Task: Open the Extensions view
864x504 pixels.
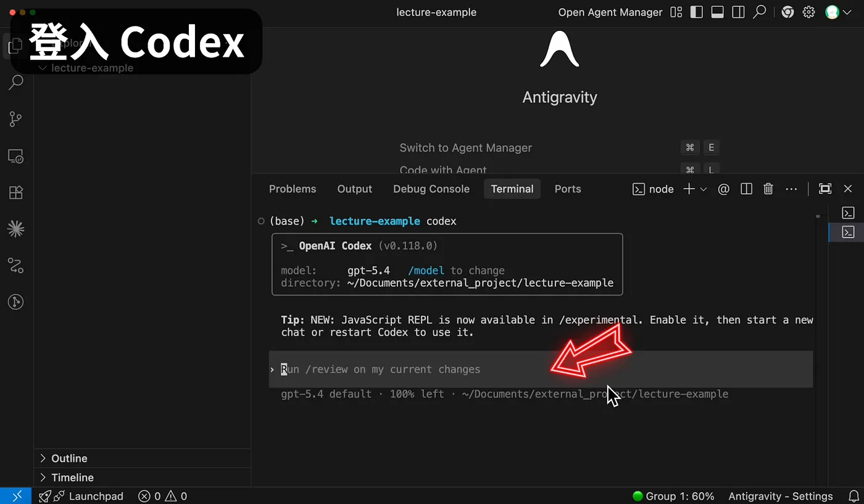Action: pos(16,192)
